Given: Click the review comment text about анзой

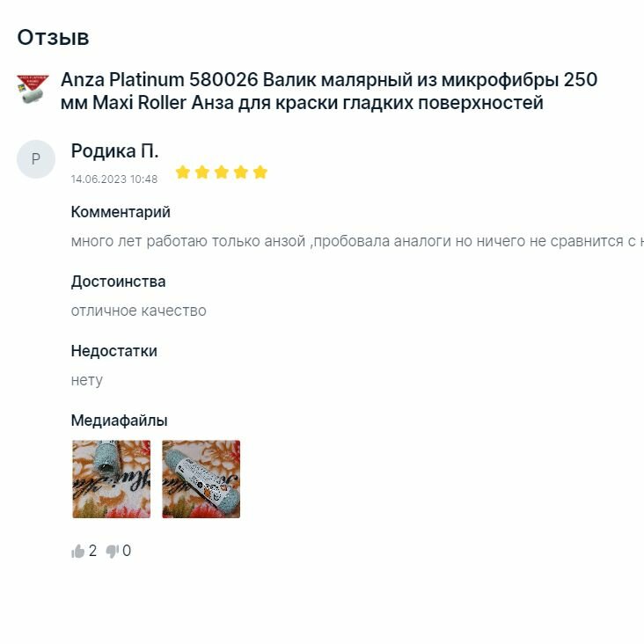Looking at the screenshot, I should [x=357, y=241].
